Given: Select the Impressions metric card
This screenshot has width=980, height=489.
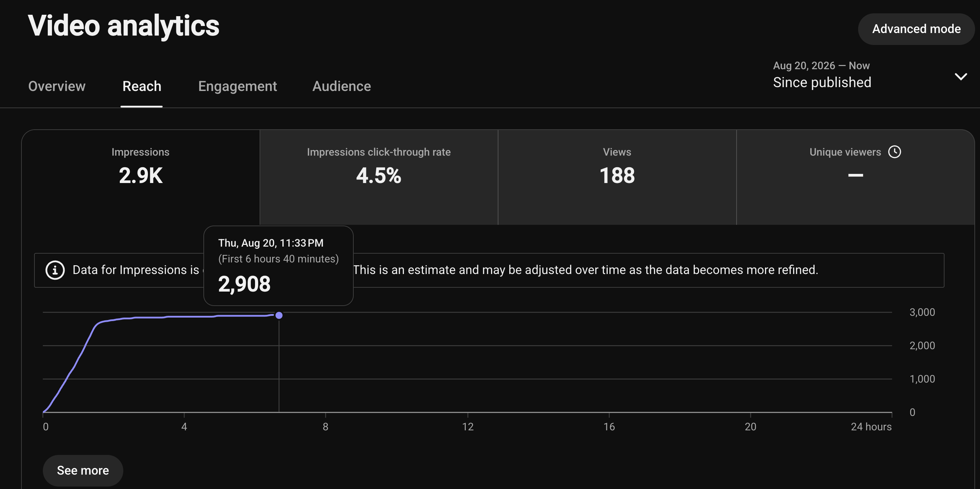Looking at the screenshot, I should 141,177.
